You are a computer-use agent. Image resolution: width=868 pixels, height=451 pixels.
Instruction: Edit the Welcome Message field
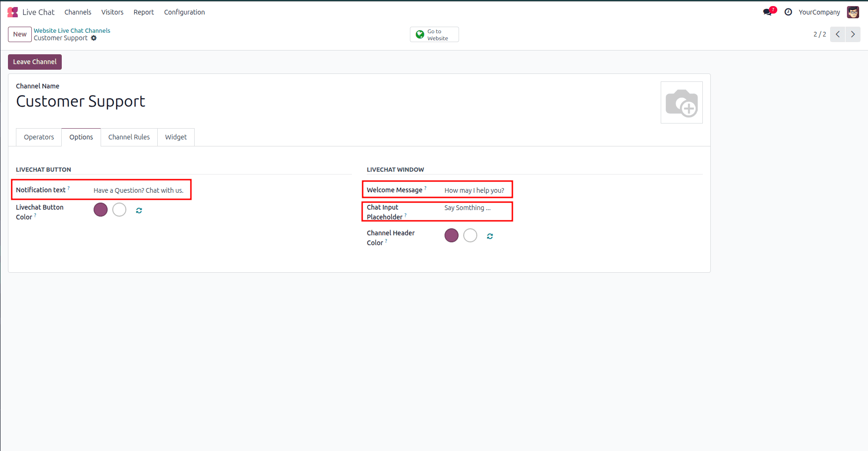point(474,190)
